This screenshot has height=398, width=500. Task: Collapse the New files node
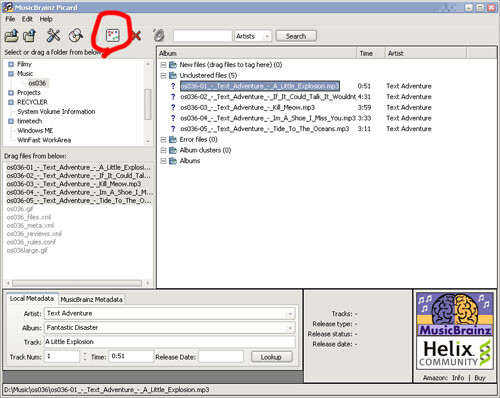coord(163,65)
